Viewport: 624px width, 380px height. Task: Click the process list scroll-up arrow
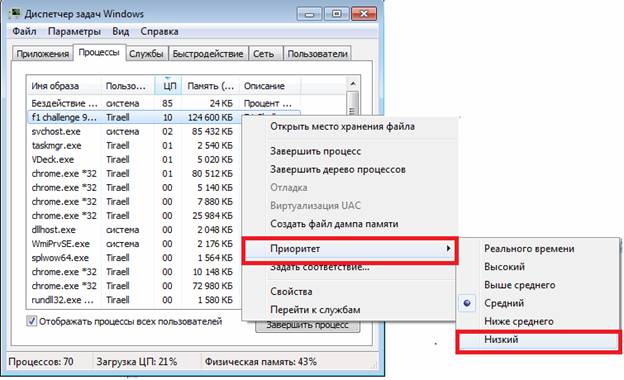(x=353, y=84)
